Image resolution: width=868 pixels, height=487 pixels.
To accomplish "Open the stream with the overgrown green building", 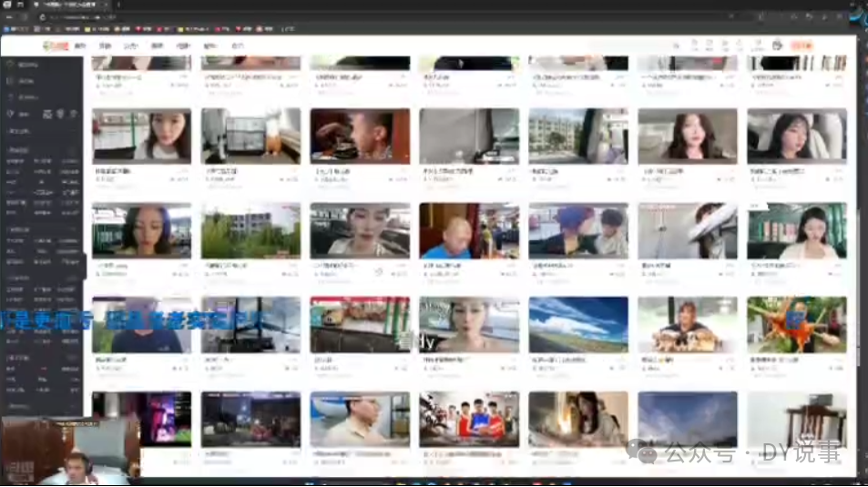I will tap(250, 230).
